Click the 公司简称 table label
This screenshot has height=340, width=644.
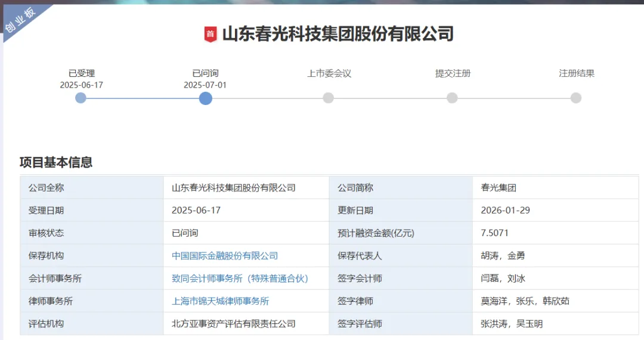point(355,188)
